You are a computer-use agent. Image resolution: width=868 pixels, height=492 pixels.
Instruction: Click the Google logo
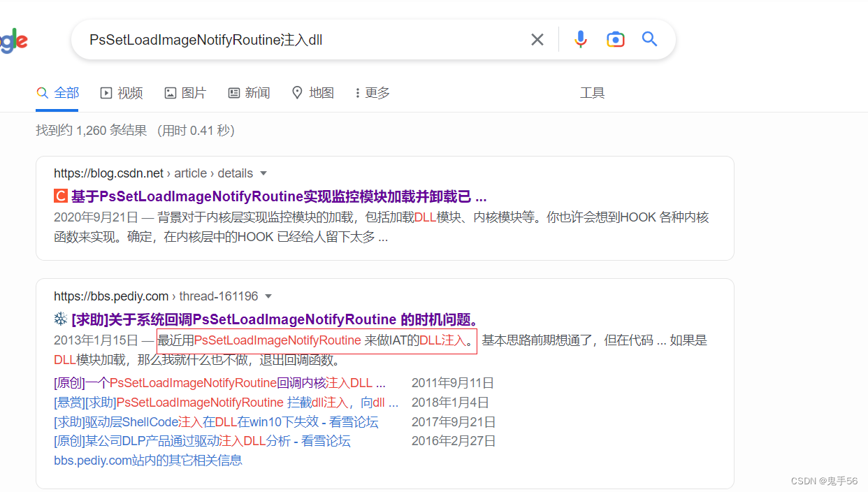pos(13,40)
